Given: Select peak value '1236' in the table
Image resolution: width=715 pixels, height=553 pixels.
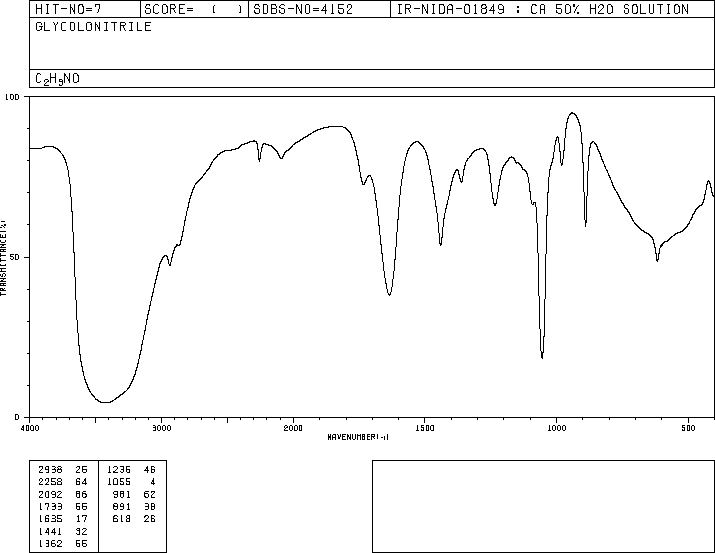Looking at the screenshot, I should point(119,469).
